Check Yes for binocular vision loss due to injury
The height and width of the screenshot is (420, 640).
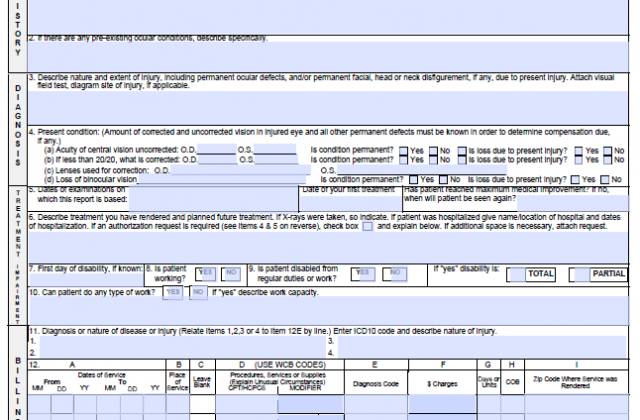tap(576, 180)
